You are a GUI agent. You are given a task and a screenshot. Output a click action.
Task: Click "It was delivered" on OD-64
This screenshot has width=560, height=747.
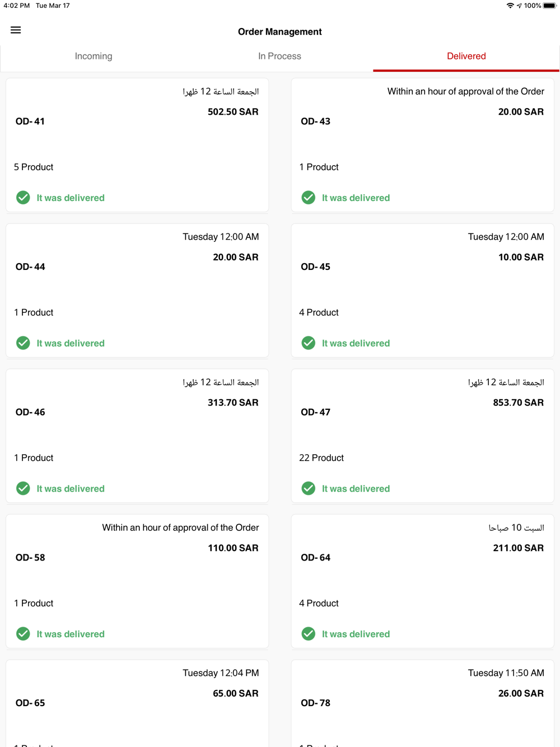[x=356, y=634]
